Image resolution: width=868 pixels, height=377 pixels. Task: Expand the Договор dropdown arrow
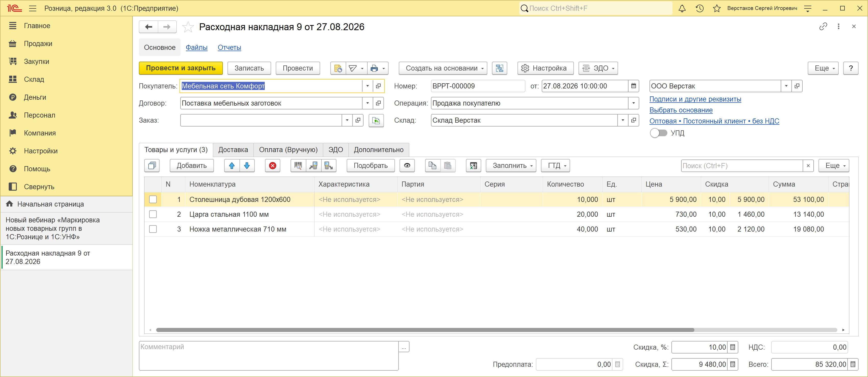point(368,103)
